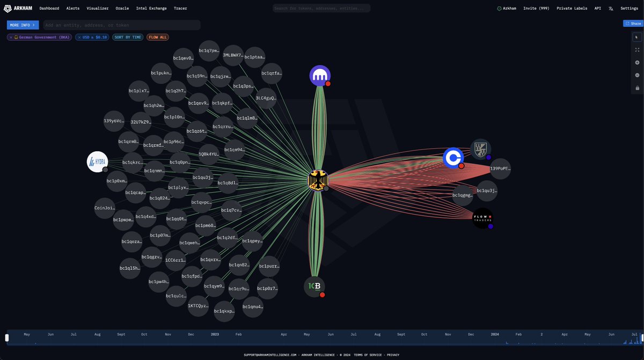Screen dimensions: 644x360
Task: Remove the German Government (BKA) filter
Action: tap(11, 37)
